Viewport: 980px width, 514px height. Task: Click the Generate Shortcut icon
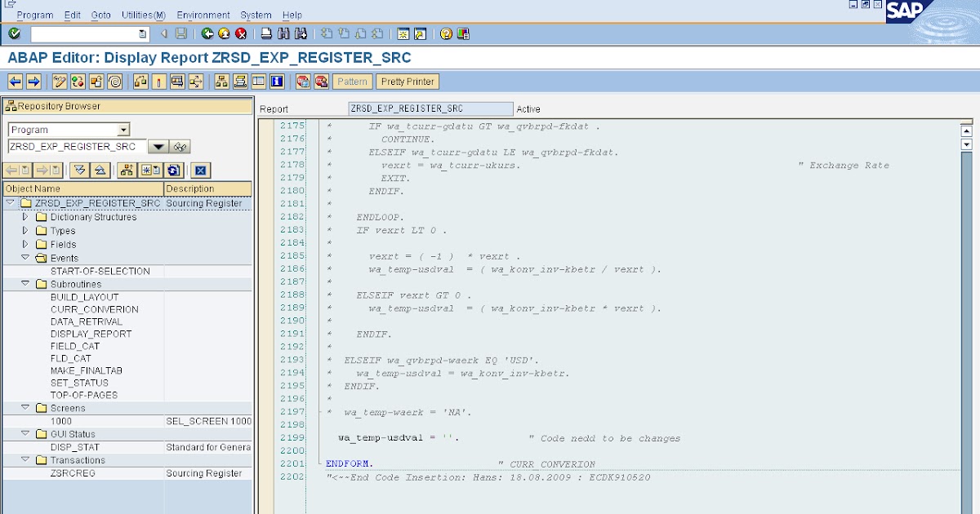click(420, 33)
